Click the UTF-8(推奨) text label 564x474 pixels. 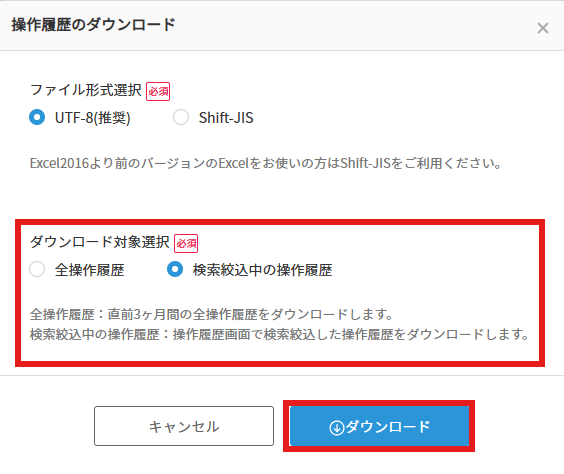[92, 118]
